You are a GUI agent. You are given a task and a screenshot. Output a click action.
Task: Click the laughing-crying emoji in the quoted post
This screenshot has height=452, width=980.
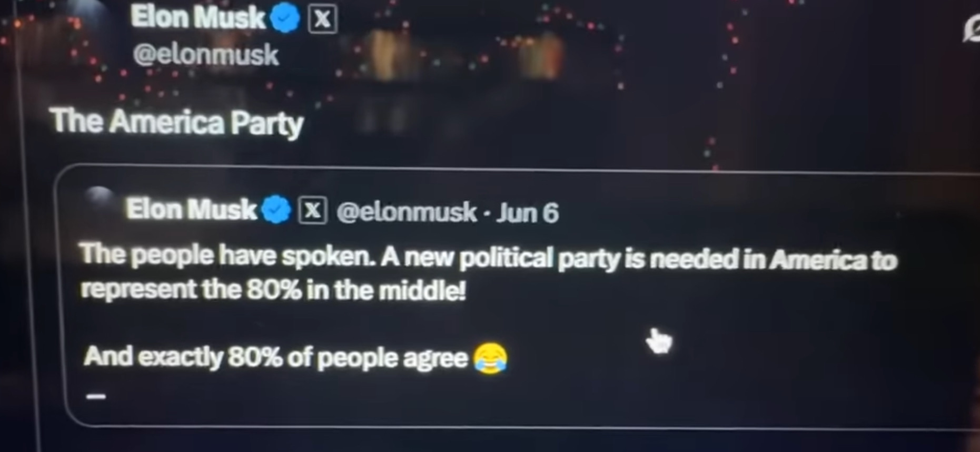pos(490,359)
